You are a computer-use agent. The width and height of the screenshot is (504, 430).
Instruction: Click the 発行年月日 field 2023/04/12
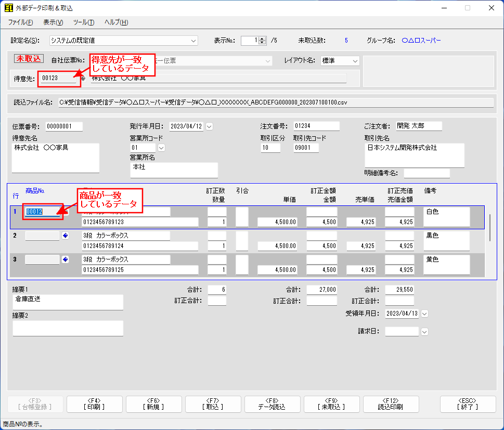click(186, 126)
